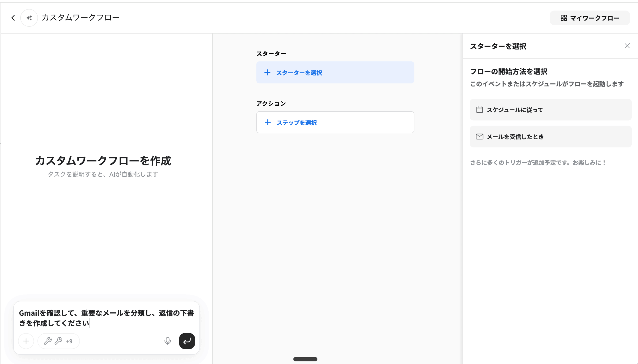Enable voice input with the microphone icon
This screenshot has height=364, width=638.
click(167, 341)
